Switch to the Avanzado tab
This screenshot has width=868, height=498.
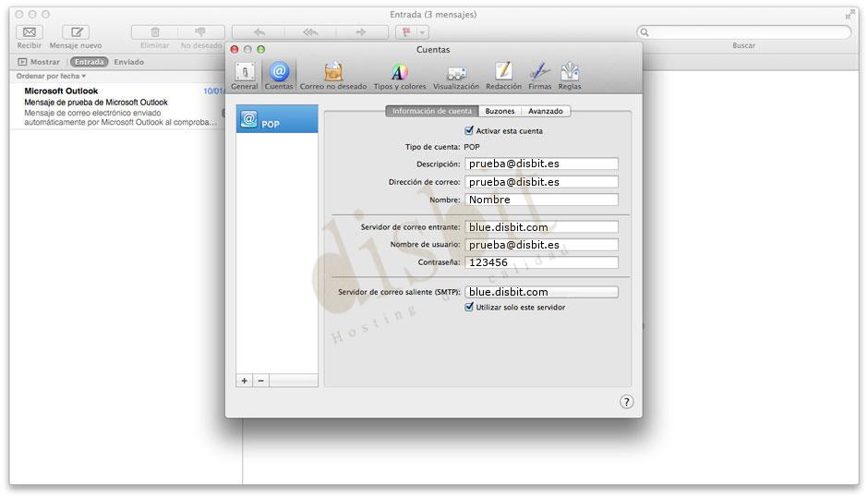click(545, 111)
